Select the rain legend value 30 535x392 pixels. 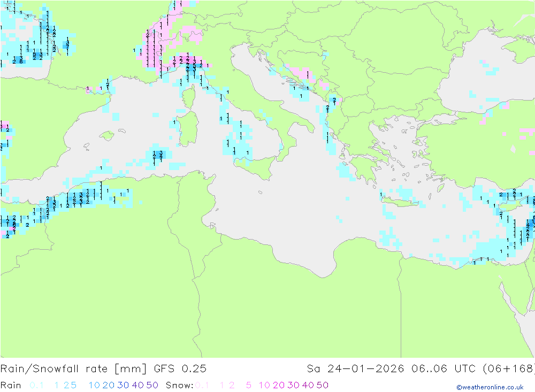click(123, 385)
